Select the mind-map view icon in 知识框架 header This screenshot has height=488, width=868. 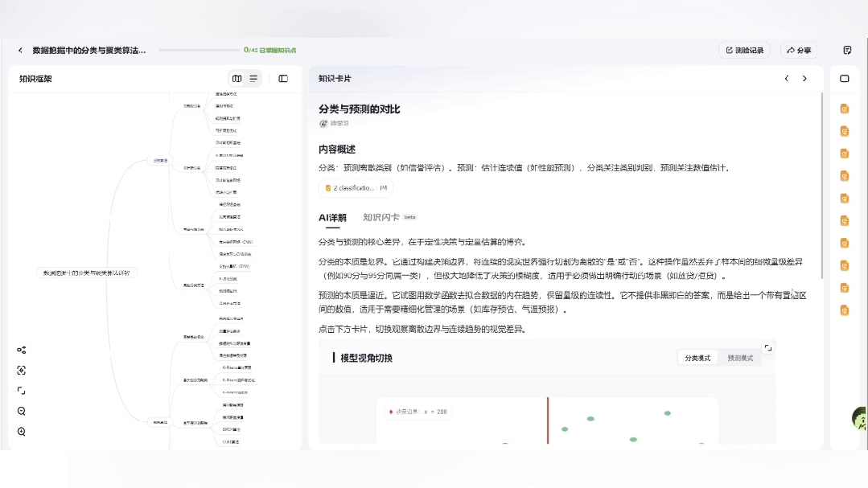point(237,79)
